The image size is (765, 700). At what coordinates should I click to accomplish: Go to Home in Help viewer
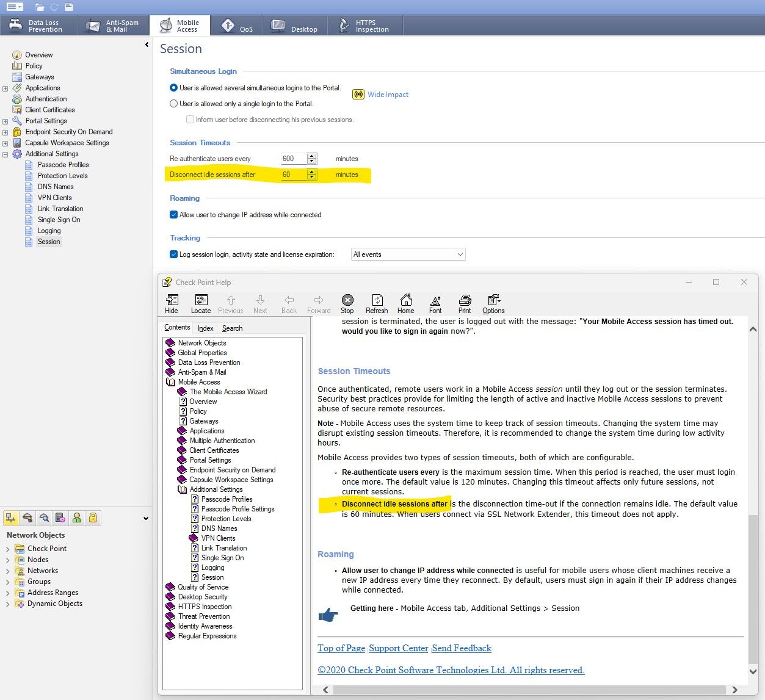coord(406,303)
